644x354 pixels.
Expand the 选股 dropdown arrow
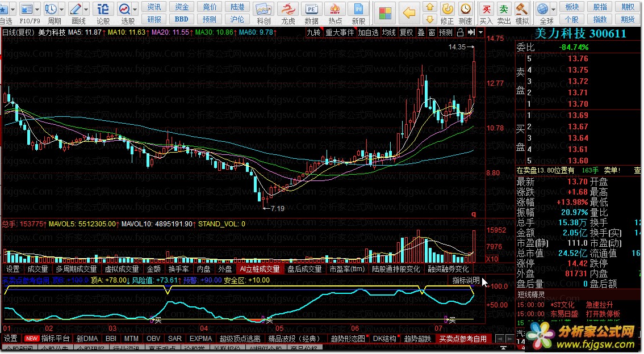[134, 9]
